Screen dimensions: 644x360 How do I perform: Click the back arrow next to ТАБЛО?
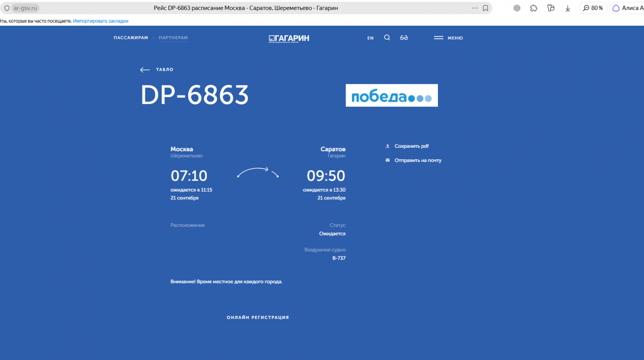145,70
